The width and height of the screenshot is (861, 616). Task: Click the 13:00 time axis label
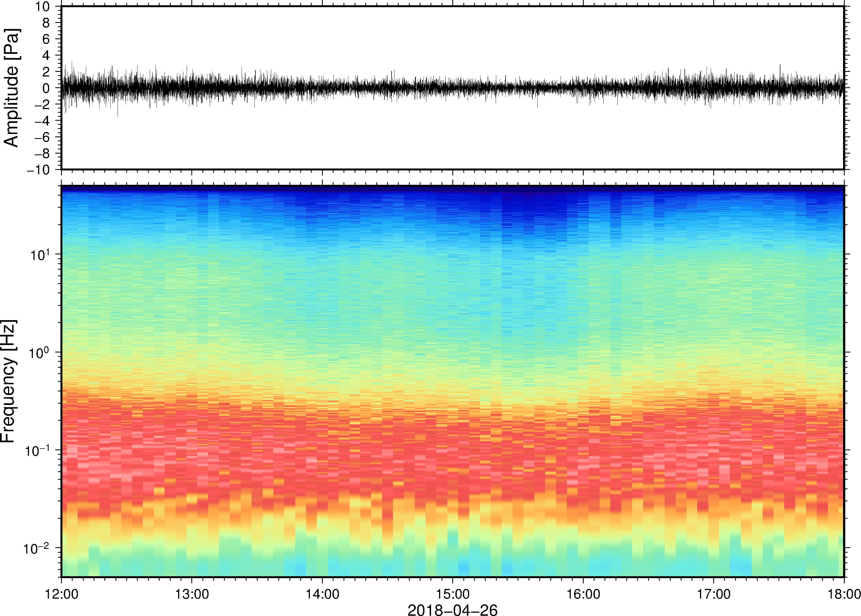pyautogui.click(x=192, y=594)
